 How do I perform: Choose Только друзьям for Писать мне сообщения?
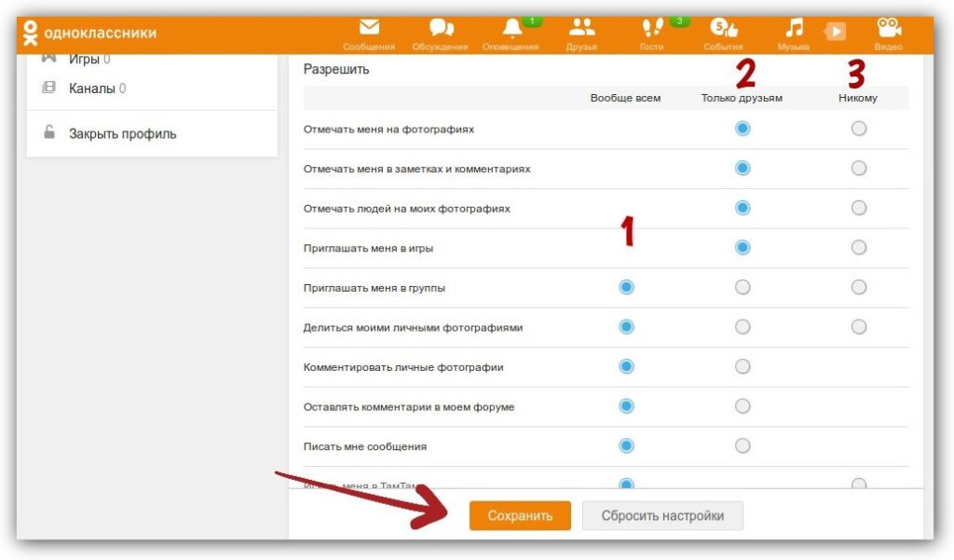click(743, 446)
